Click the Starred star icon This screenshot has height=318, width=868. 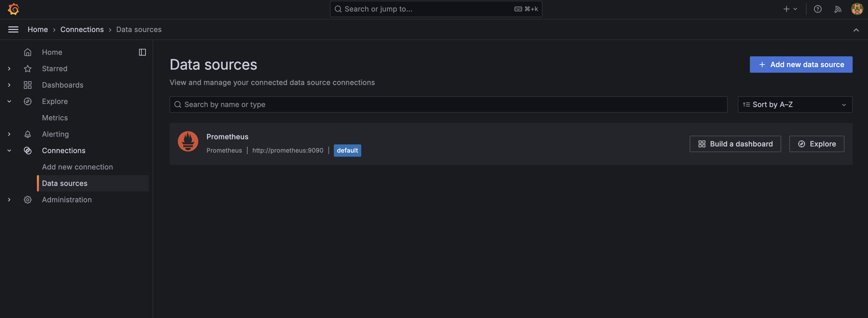(28, 69)
